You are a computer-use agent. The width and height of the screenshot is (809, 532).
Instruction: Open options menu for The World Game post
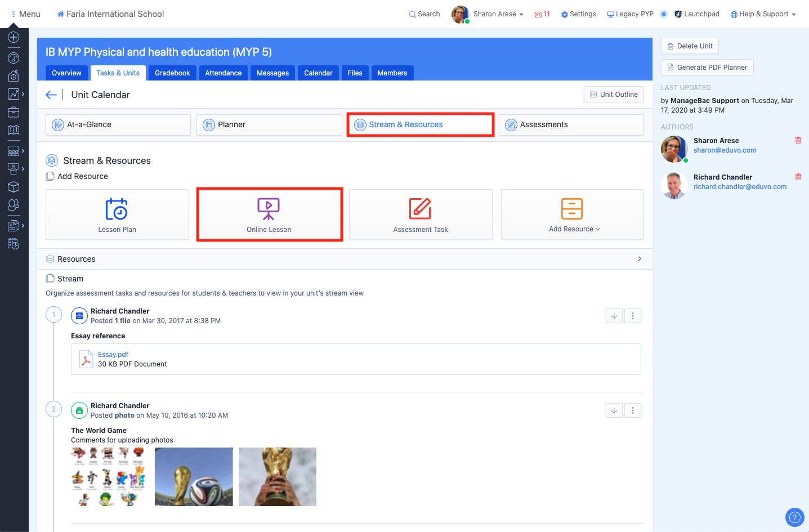click(633, 411)
